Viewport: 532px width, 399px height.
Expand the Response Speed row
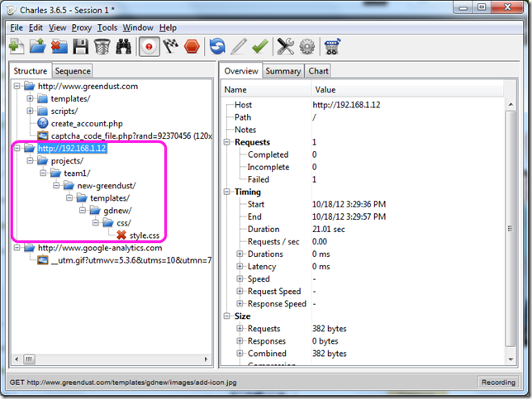(x=240, y=304)
